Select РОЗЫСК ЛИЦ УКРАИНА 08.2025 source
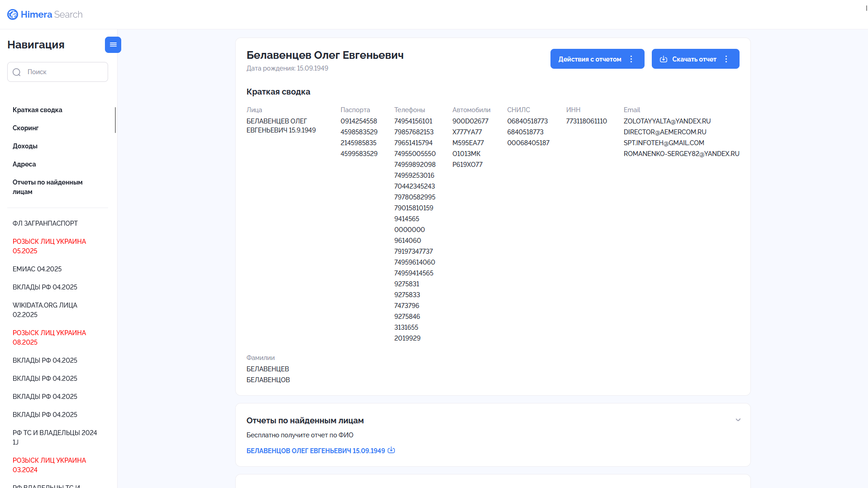868x488 pixels. (x=49, y=337)
